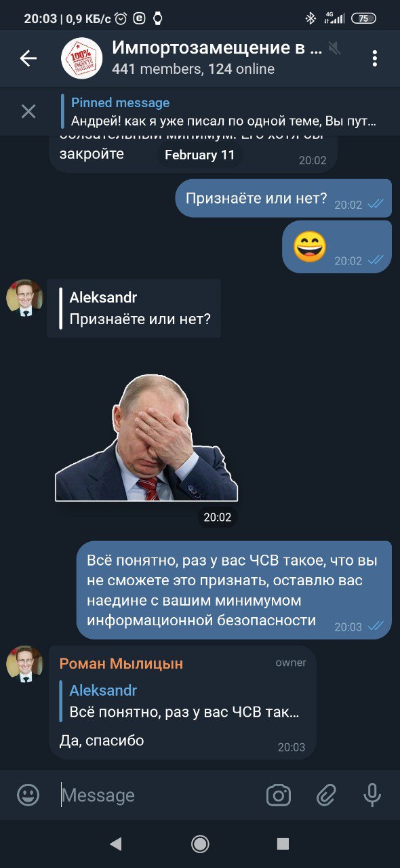This screenshot has height=868, width=400.
Task: Jump to quoted reply 'Всё понятно, раз у вас ЧСВ'
Action: click(x=184, y=701)
